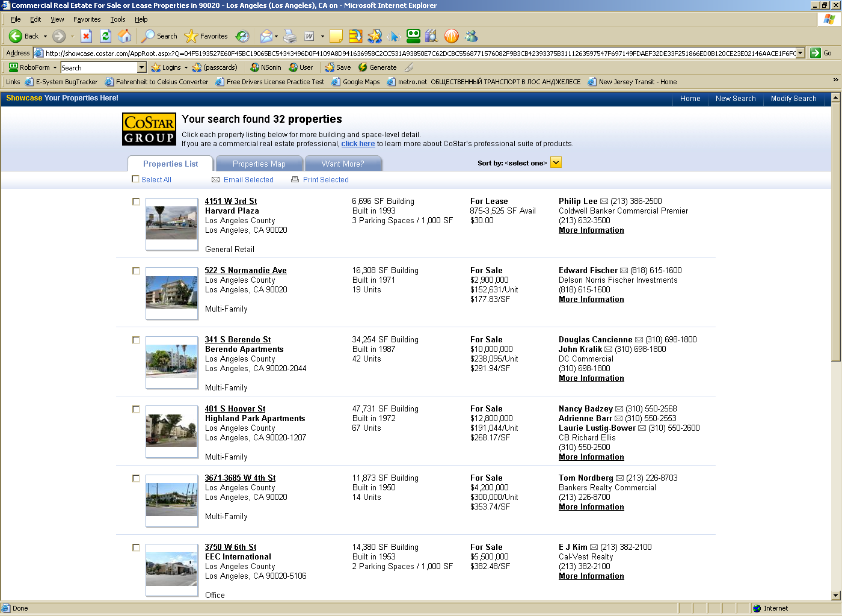
Task: Click the browser Back button
Action: click(x=24, y=36)
